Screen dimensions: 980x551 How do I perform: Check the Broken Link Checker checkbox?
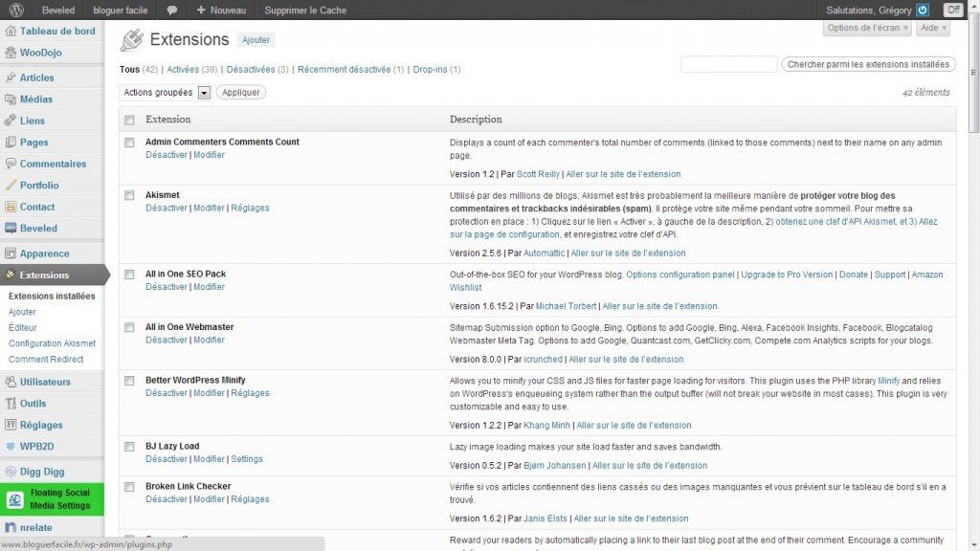129,487
